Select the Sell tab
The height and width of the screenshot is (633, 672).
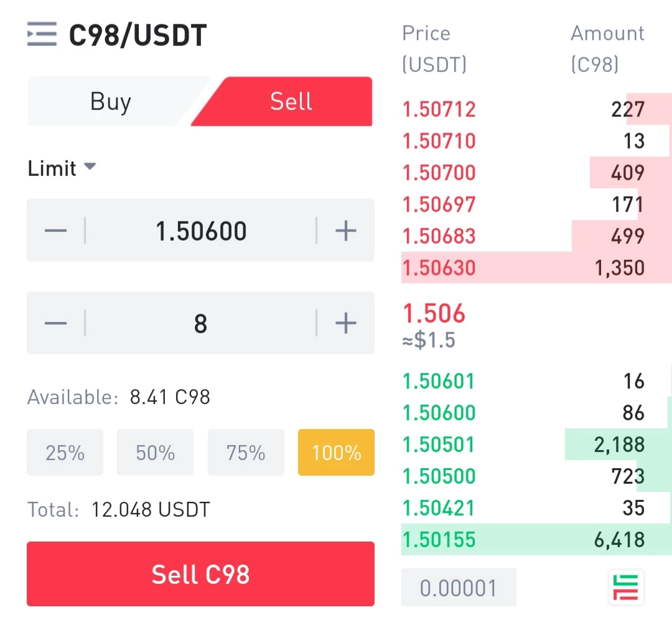pyautogui.click(x=291, y=101)
